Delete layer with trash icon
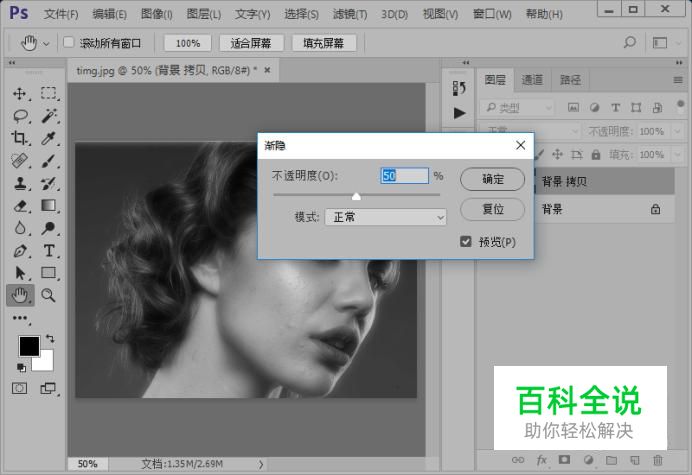692x475 pixels. point(658,460)
